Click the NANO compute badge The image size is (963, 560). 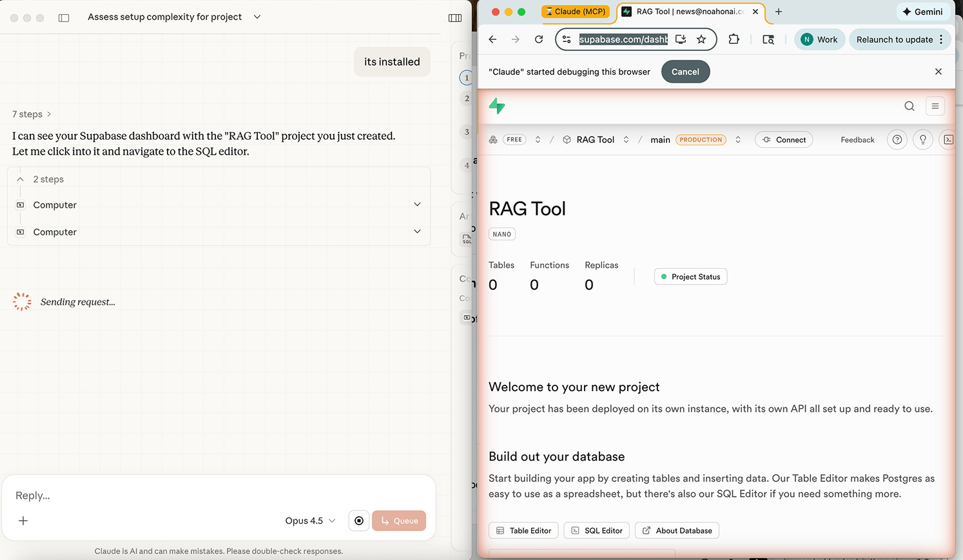click(502, 235)
